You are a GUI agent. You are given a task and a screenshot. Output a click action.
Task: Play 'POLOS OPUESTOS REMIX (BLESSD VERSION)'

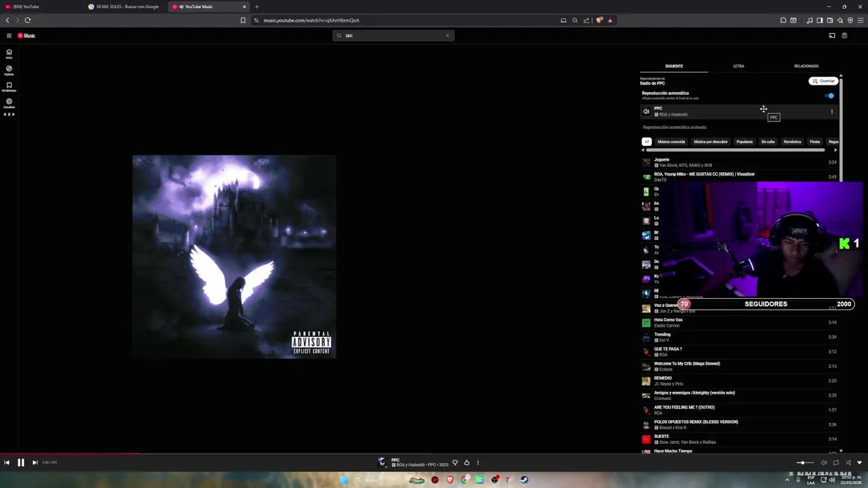pos(739,424)
